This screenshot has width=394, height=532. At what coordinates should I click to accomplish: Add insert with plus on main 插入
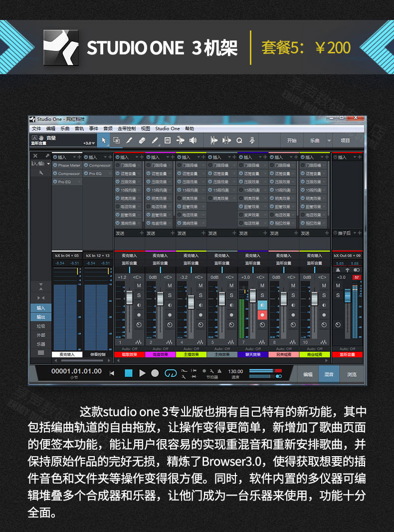360,157
